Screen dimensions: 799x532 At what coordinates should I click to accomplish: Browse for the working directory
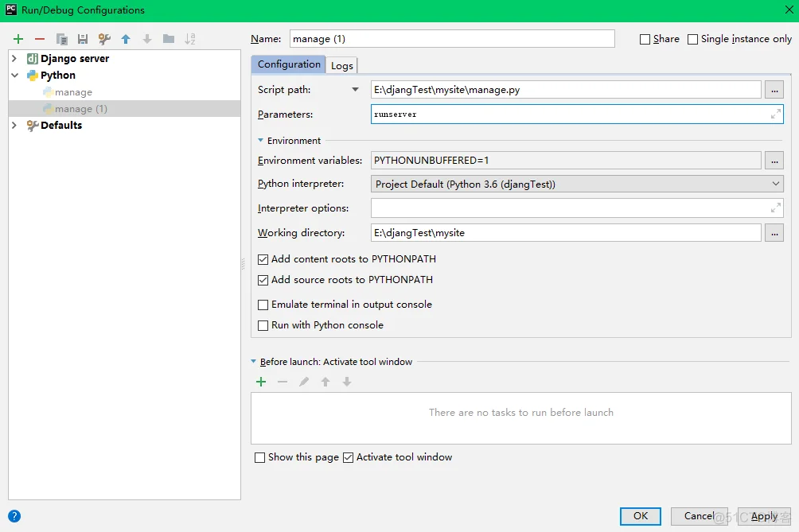(x=774, y=233)
